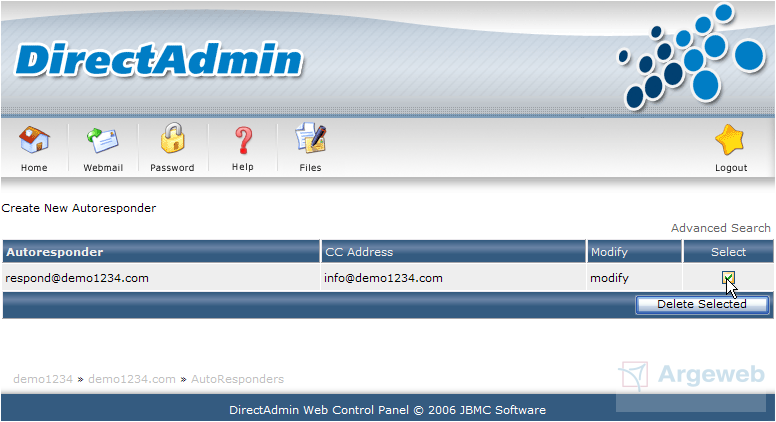The height and width of the screenshot is (422, 776).
Task: Click modify for respond@demo1234.com
Action: click(609, 278)
